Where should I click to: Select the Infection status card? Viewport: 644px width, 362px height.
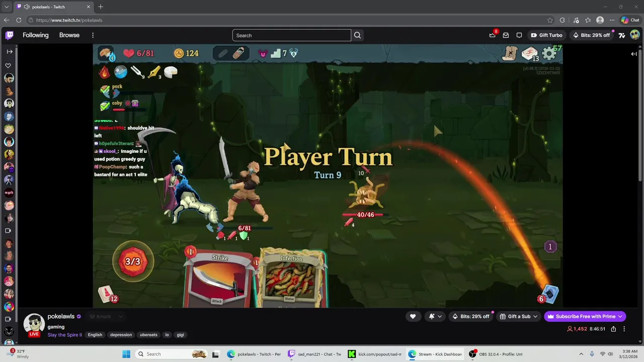(x=292, y=278)
